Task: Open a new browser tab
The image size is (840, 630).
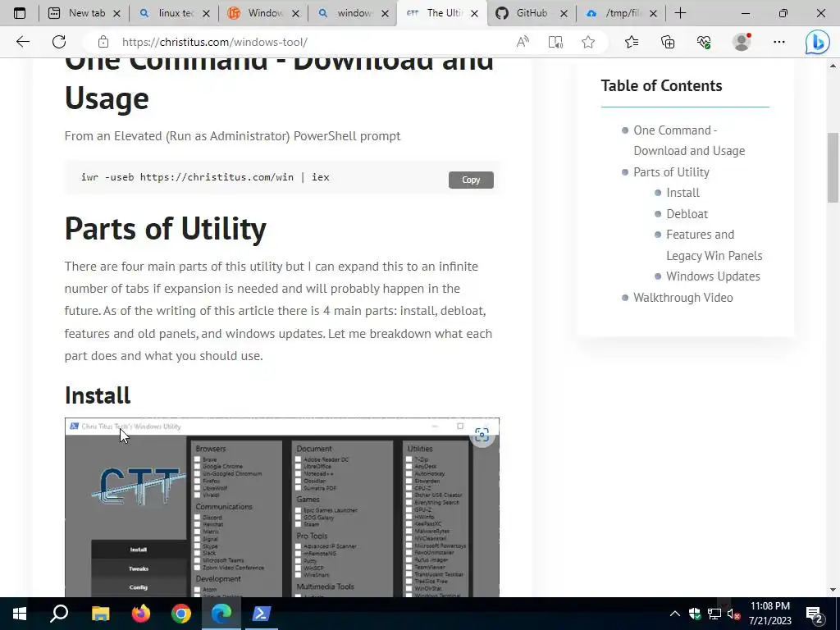Action: click(680, 13)
